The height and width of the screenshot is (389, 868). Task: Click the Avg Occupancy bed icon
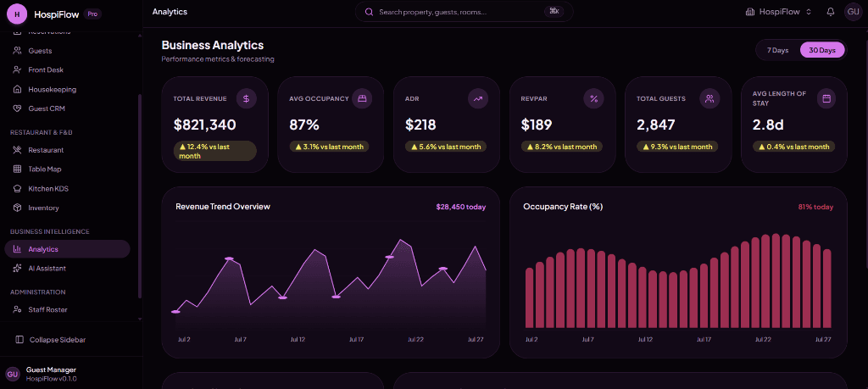(362, 99)
